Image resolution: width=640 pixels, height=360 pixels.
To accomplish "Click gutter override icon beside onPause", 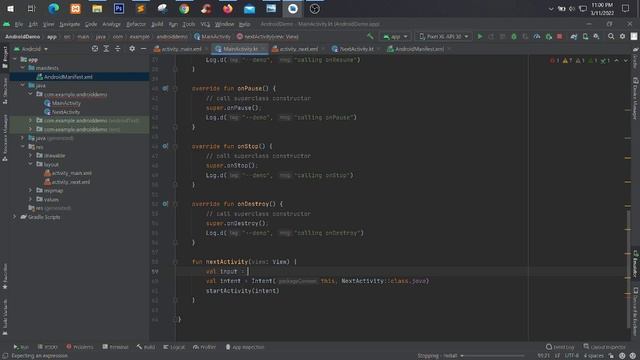I will coord(165,88).
